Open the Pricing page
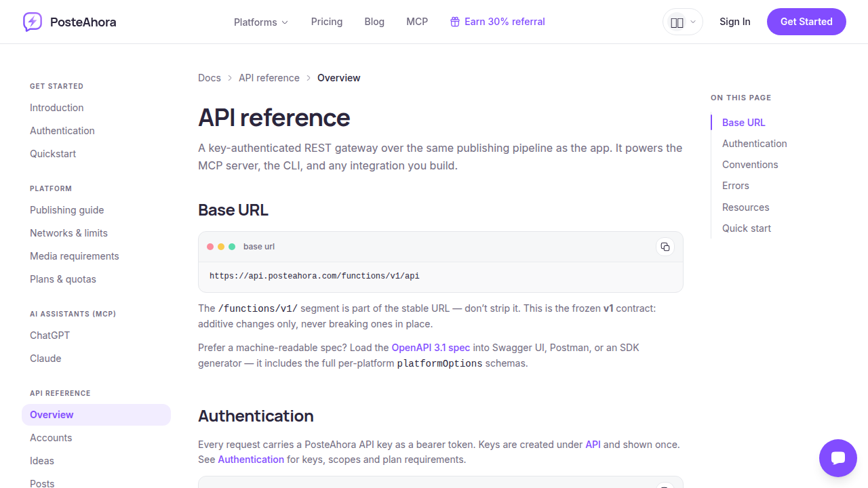 (327, 22)
